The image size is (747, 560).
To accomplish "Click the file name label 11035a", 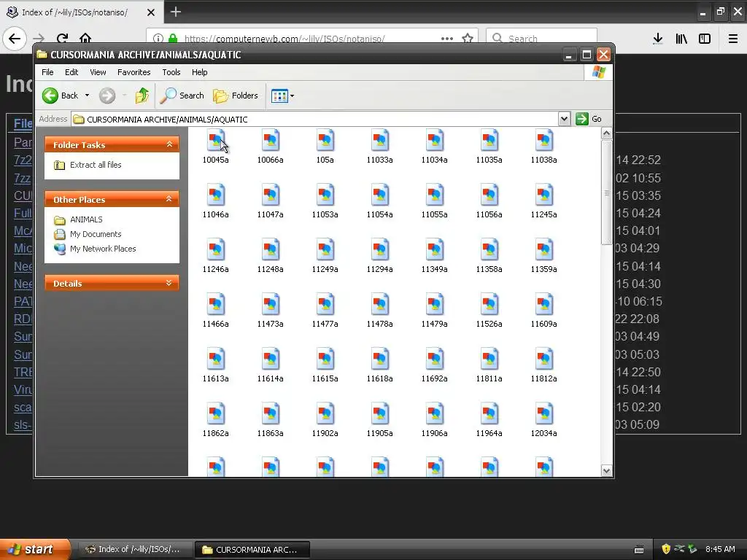I will point(489,160).
